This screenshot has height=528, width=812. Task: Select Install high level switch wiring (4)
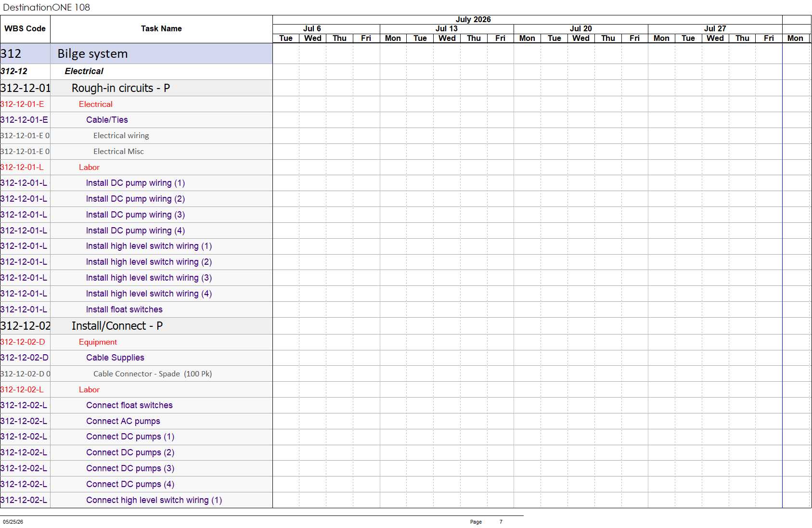[x=136, y=294]
